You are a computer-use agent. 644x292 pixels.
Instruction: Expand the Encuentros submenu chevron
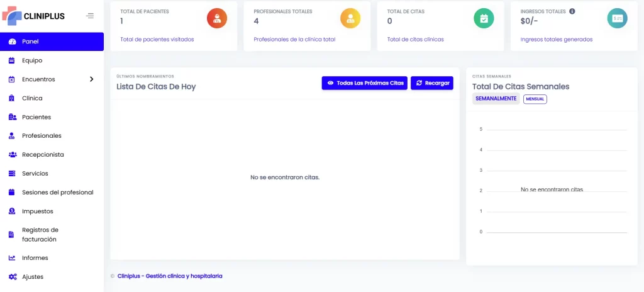[92, 79]
